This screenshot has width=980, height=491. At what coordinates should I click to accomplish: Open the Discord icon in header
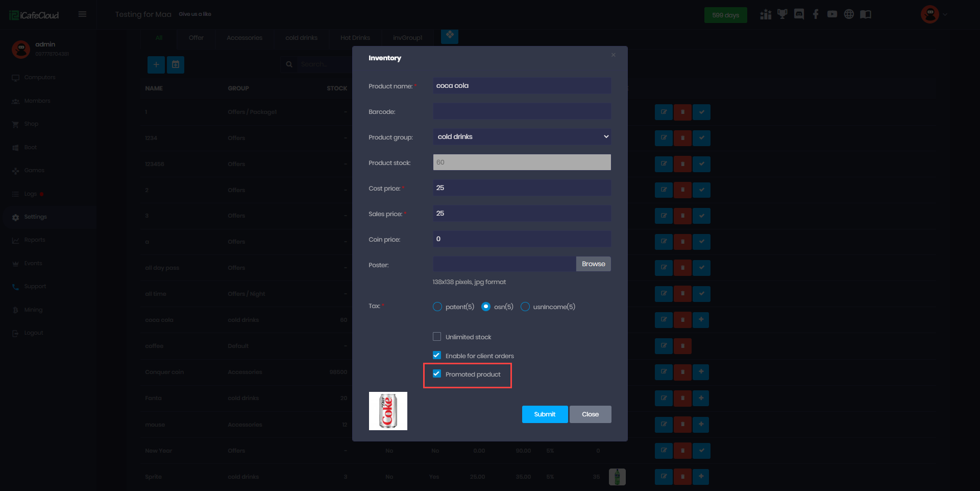799,14
